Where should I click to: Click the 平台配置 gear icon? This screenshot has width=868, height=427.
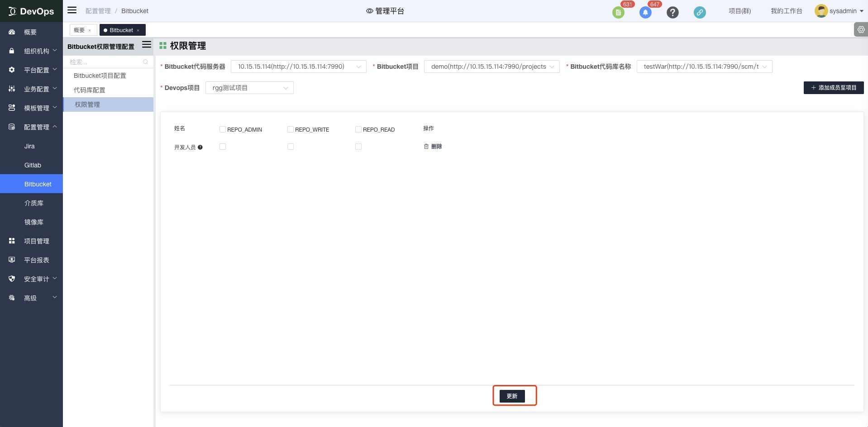[12, 70]
